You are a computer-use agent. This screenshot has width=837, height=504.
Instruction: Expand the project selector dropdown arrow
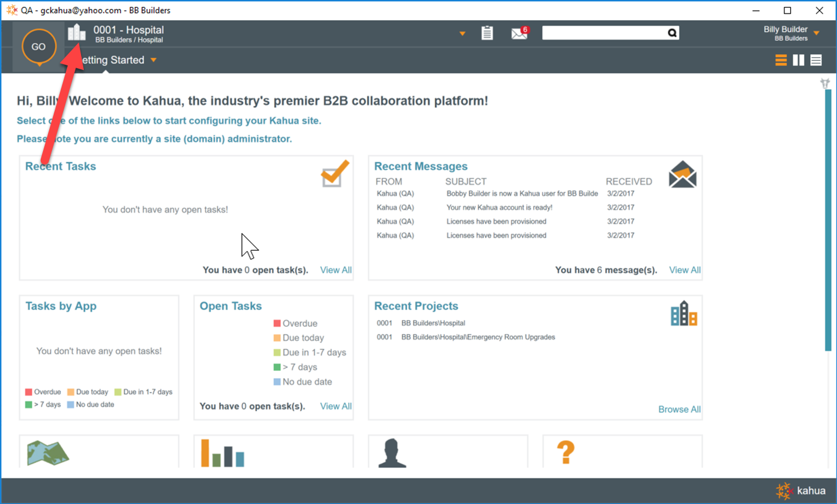click(462, 34)
